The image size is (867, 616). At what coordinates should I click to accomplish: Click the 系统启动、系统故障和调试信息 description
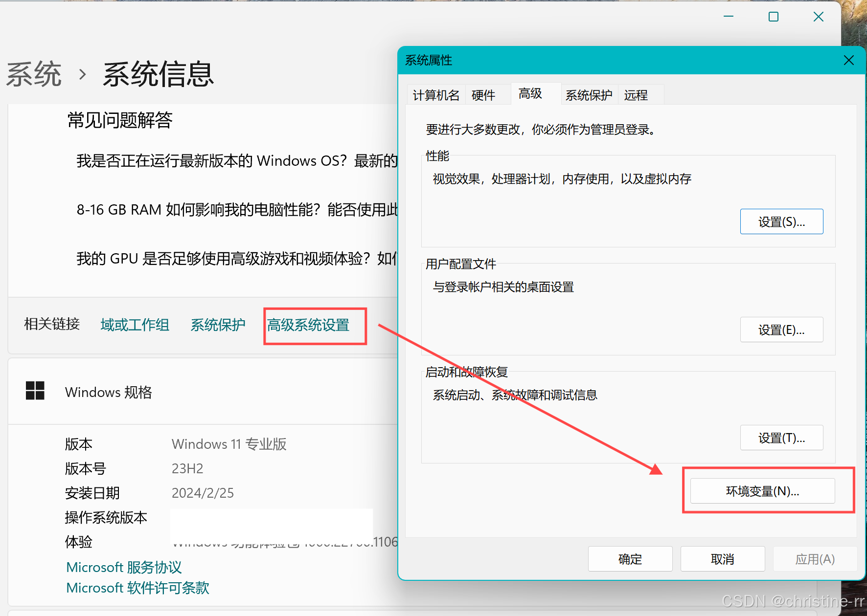click(x=515, y=395)
